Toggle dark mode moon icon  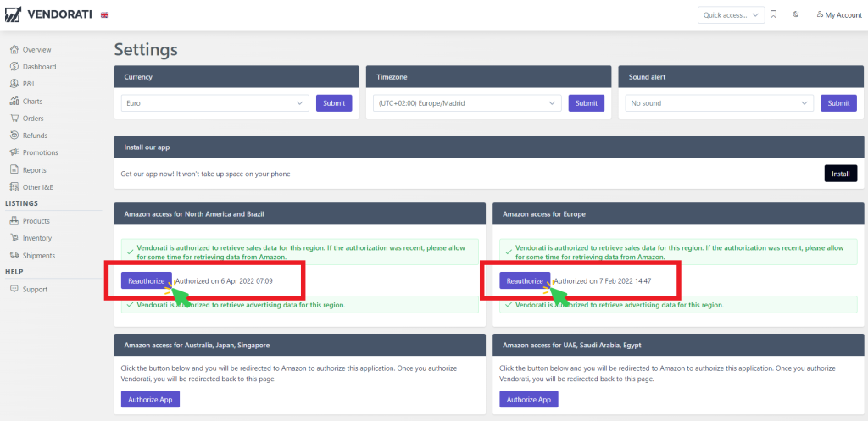pyautogui.click(x=796, y=14)
